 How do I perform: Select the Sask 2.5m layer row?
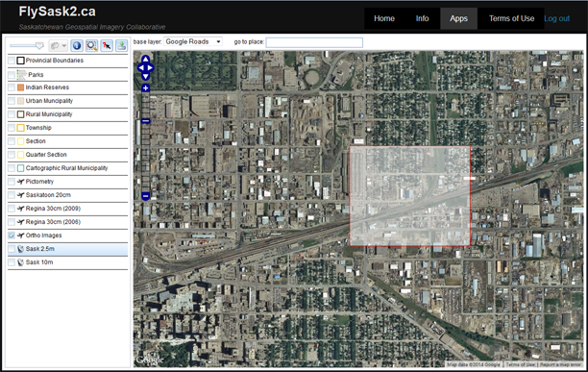[x=67, y=249]
